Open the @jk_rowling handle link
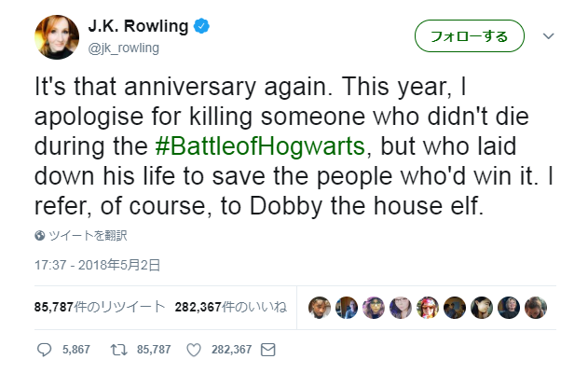The image size is (588, 373). coord(124,48)
